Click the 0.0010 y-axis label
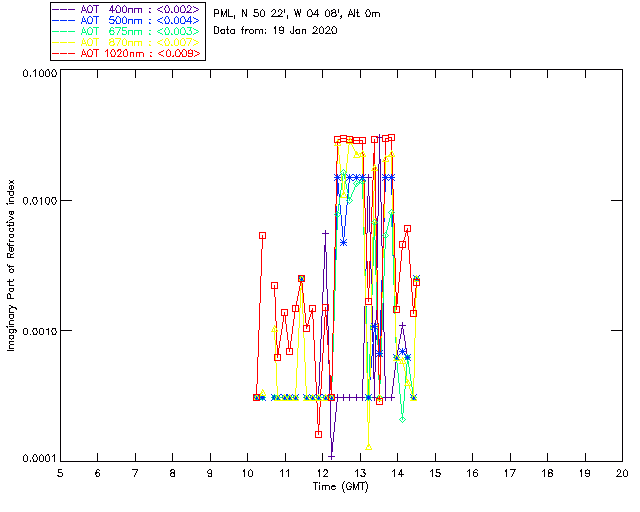The image size is (640, 512). click(39, 331)
